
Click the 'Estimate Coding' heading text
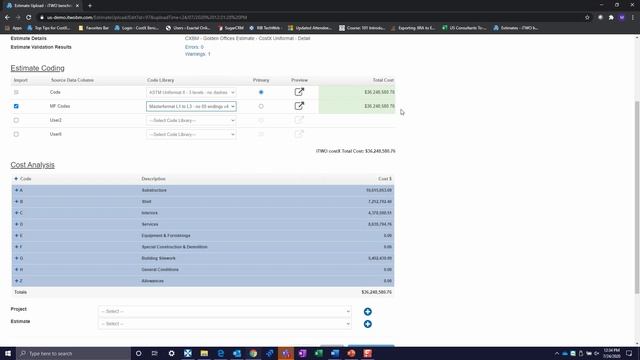pos(38,68)
